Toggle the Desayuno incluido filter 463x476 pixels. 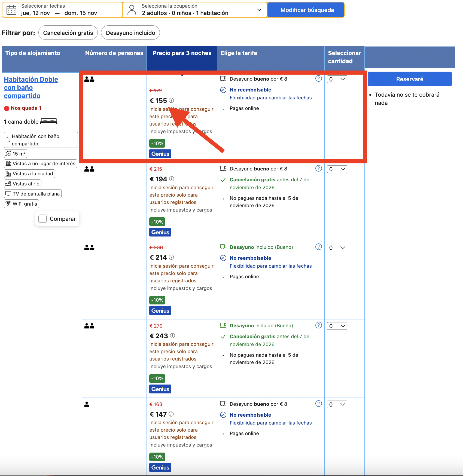130,33
